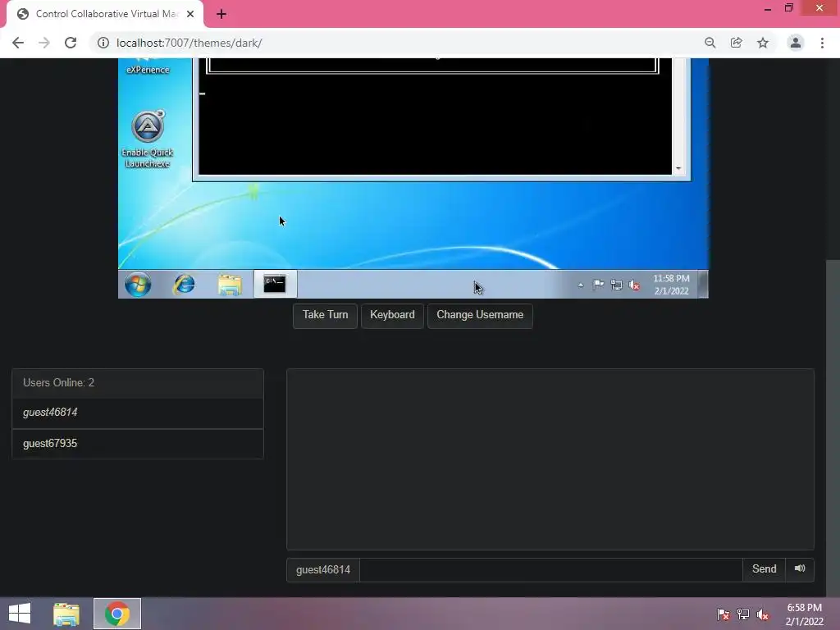This screenshot has height=630, width=840.
Task: Click command prompt scrollbar down arrow
Action: 678,168
